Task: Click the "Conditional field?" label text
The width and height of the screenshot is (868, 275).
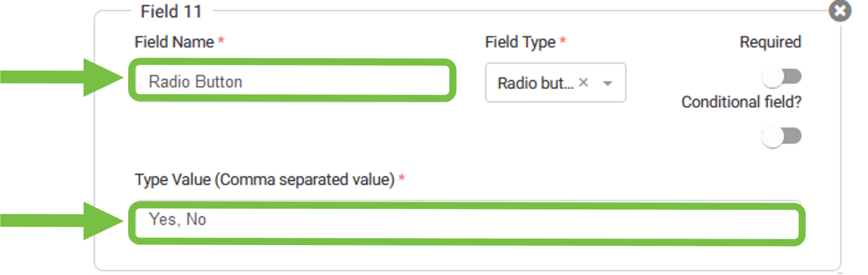Action: click(741, 102)
